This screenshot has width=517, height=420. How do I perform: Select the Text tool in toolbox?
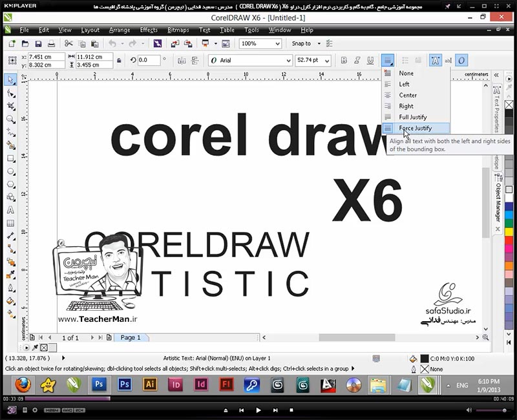(10, 211)
